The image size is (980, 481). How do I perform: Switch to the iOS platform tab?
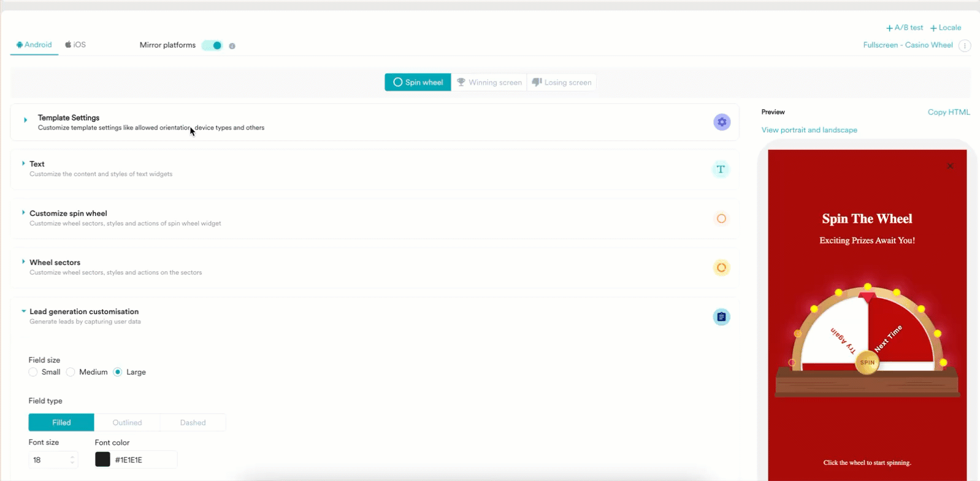[x=75, y=45]
